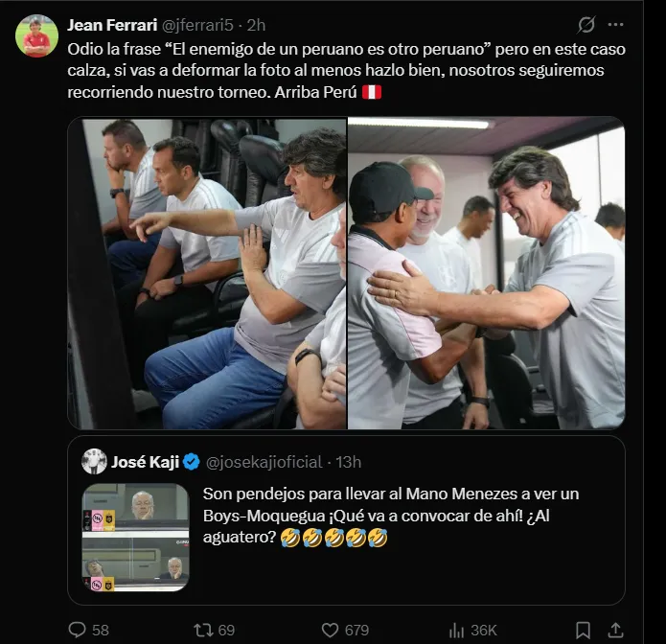Click the reply speech bubble icon
Image resolution: width=666 pixels, height=644 pixels.
(x=78, y=630)
